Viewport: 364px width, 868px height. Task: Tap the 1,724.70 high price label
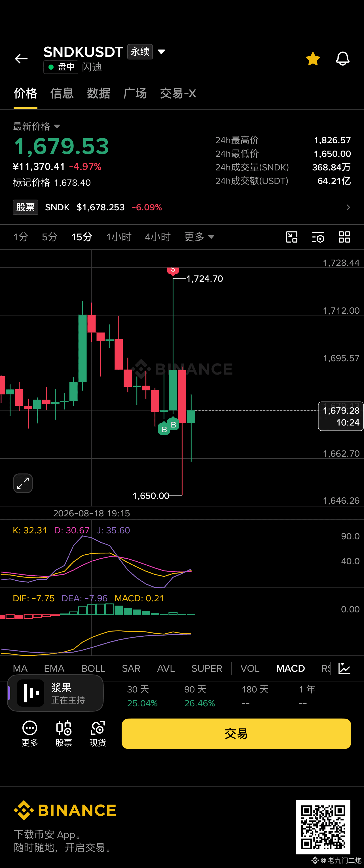click(204, 279)
